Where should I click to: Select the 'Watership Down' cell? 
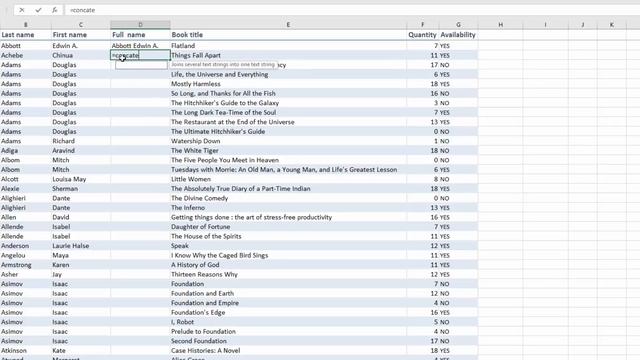(x=288, y=141)
